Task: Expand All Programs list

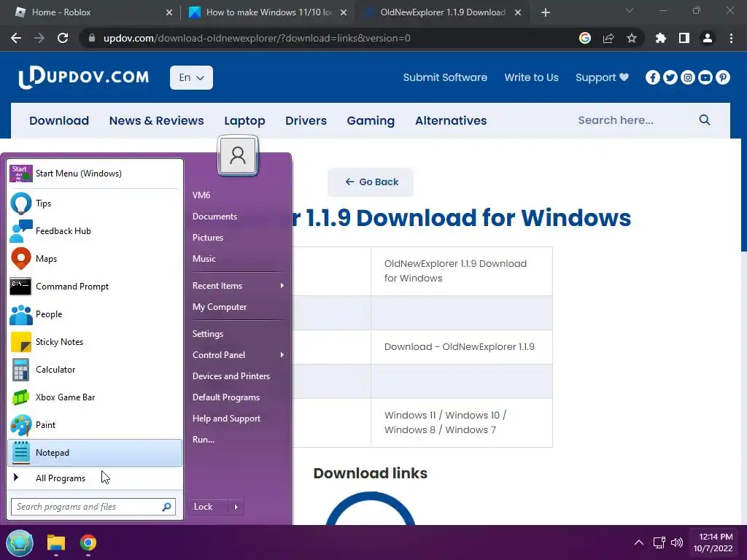Action: pyautogui.click(x=95, y=478)
